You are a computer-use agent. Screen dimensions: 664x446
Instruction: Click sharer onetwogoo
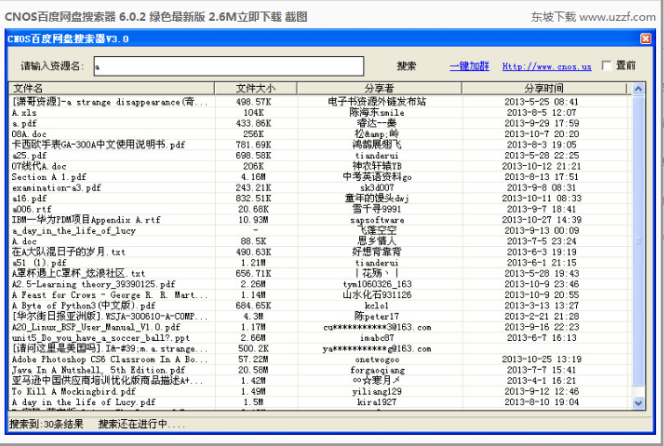click(377, 360)
